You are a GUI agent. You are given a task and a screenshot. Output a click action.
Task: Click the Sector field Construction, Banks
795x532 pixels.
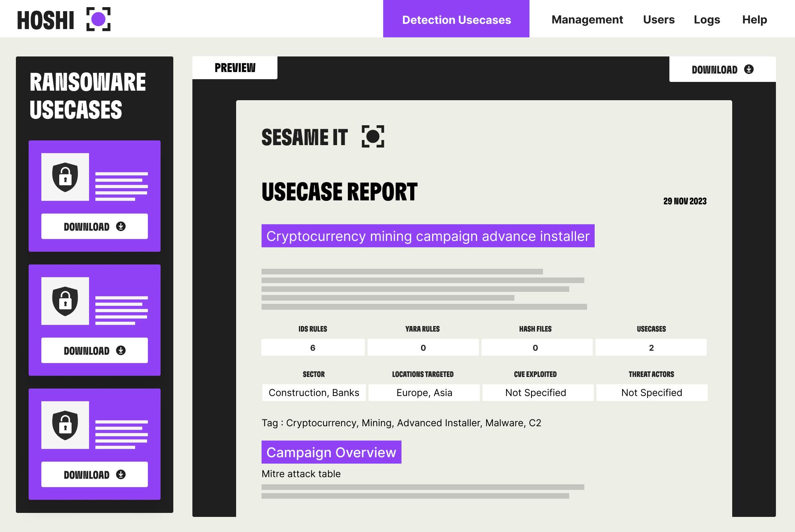point(314,392)
